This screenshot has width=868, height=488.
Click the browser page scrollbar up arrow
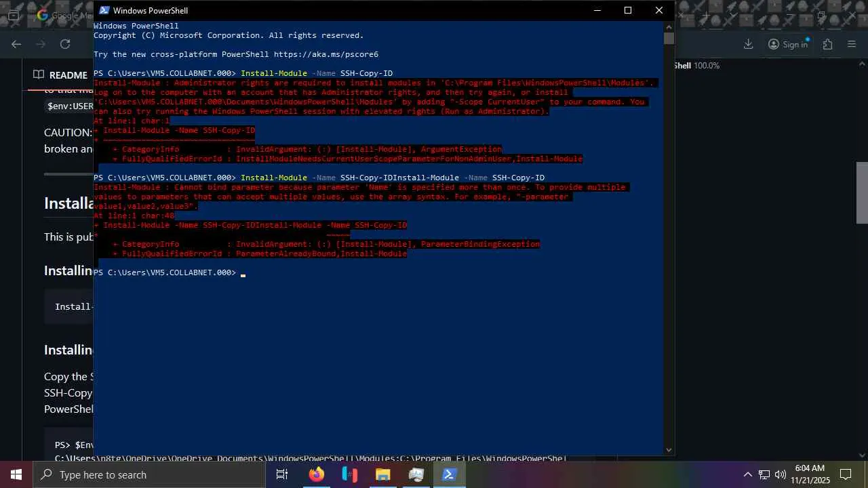click(x=863, y=64)
